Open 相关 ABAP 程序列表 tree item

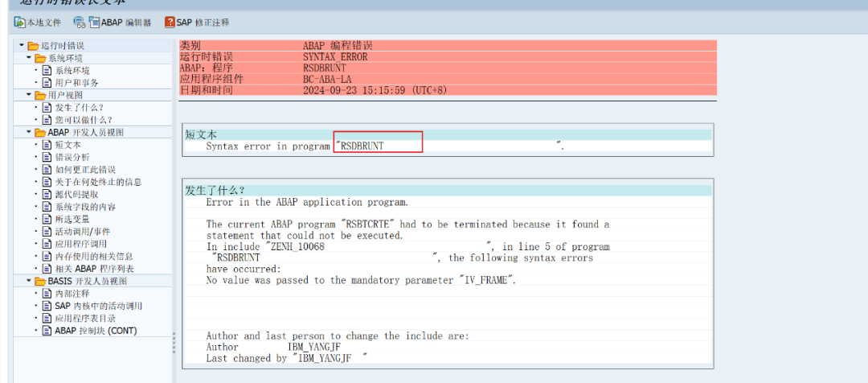[94, 268]
